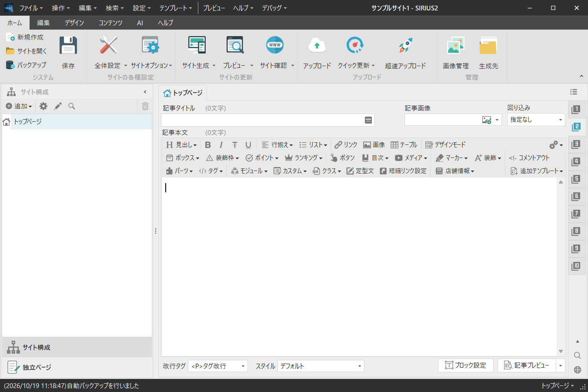Open the 生成先 folder icon

pos(488,45)
